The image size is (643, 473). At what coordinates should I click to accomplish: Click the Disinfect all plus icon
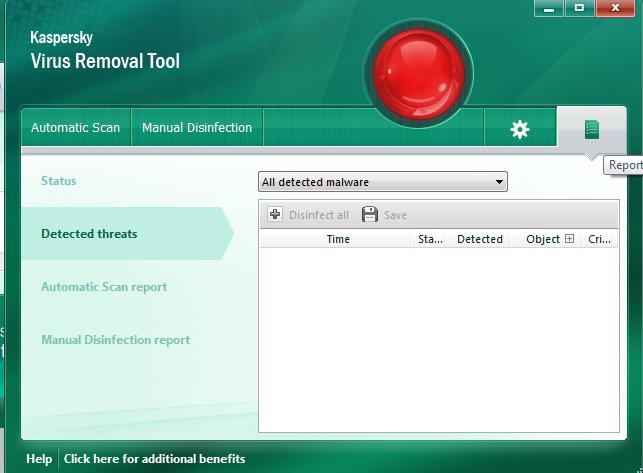click(x=275, y=214)
